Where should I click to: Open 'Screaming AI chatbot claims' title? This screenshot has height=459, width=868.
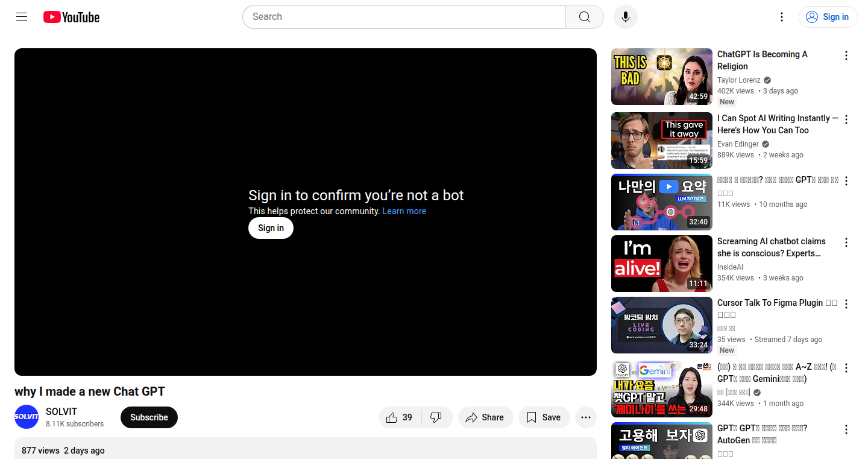[x=772, y=247]
